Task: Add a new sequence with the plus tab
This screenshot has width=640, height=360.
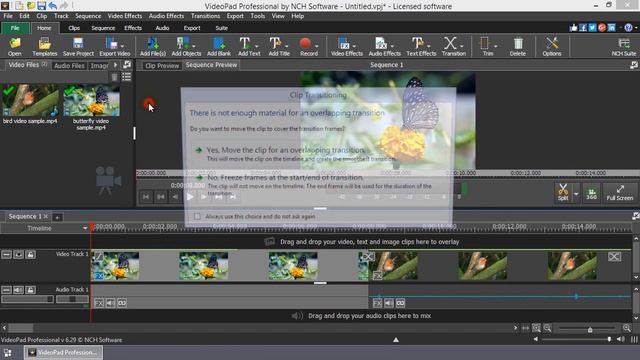Action: (57, 217)
